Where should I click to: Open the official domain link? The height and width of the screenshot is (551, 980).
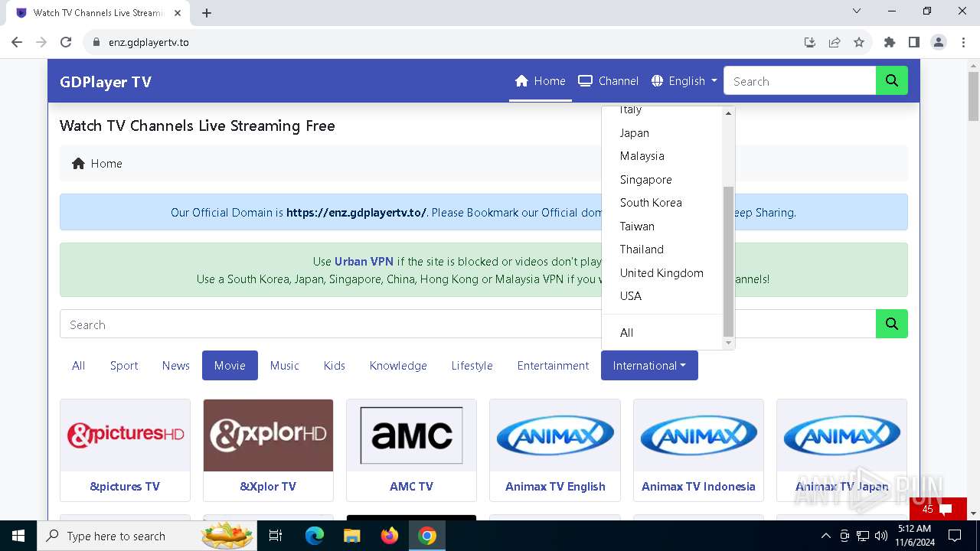click(x=356, y=213)
